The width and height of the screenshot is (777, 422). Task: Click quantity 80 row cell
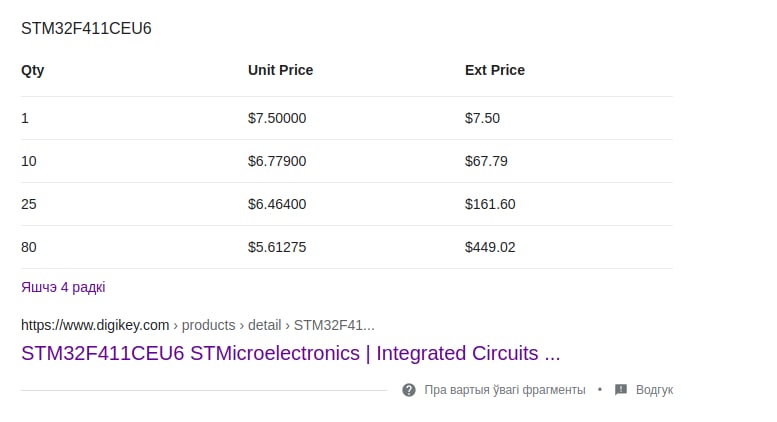click(29, 247)
